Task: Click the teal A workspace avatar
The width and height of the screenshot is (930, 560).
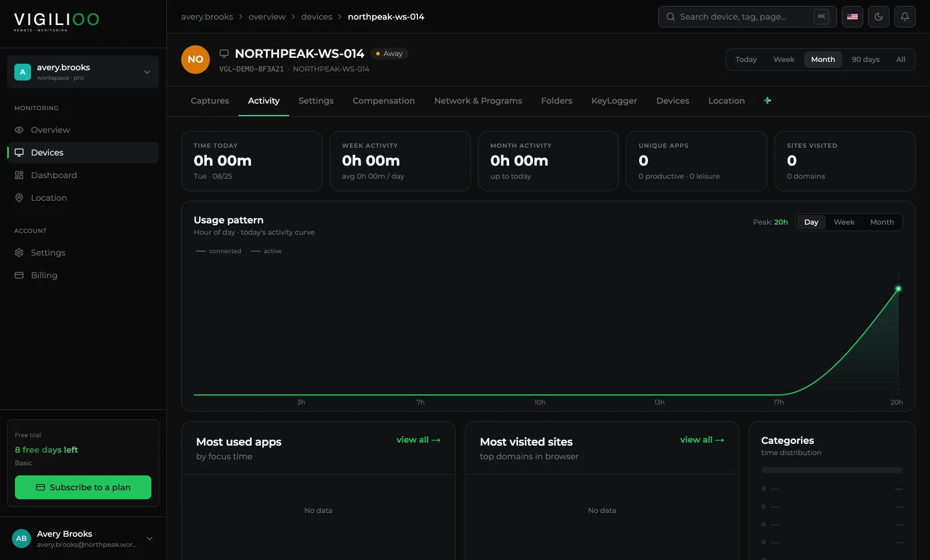Action: pos(23,72)
